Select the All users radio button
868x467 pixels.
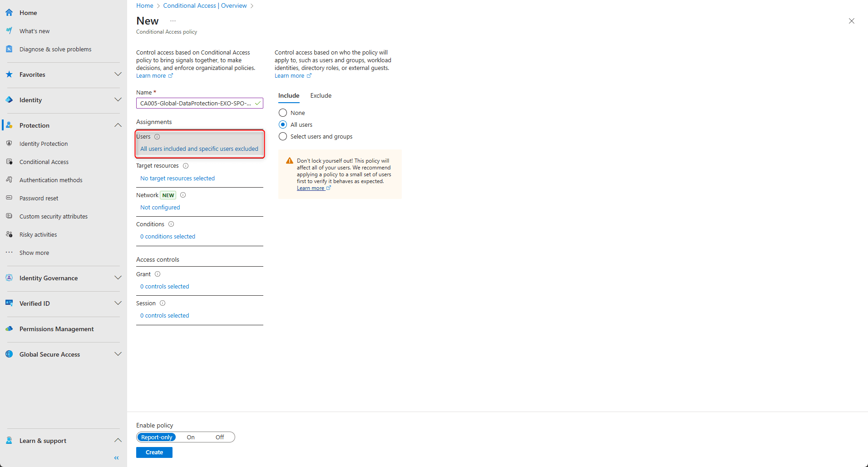[283, 124]
